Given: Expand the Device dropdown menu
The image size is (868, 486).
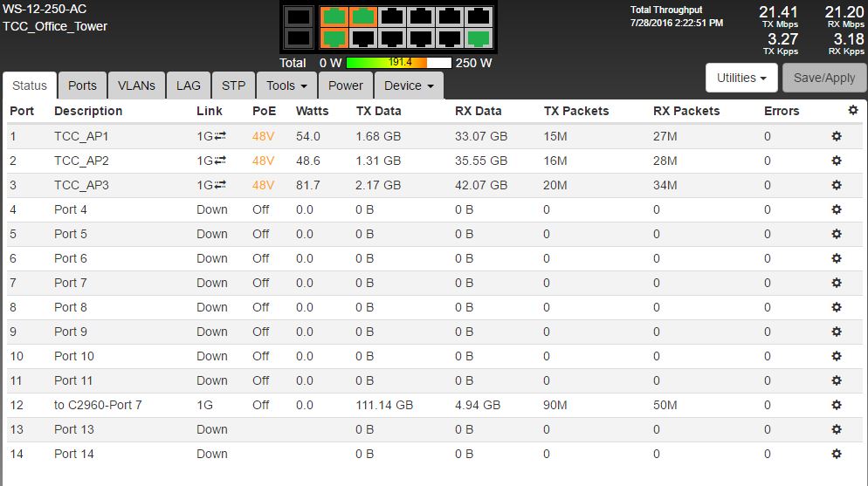Looking at the screenshot, I should (x=409, y=86).
